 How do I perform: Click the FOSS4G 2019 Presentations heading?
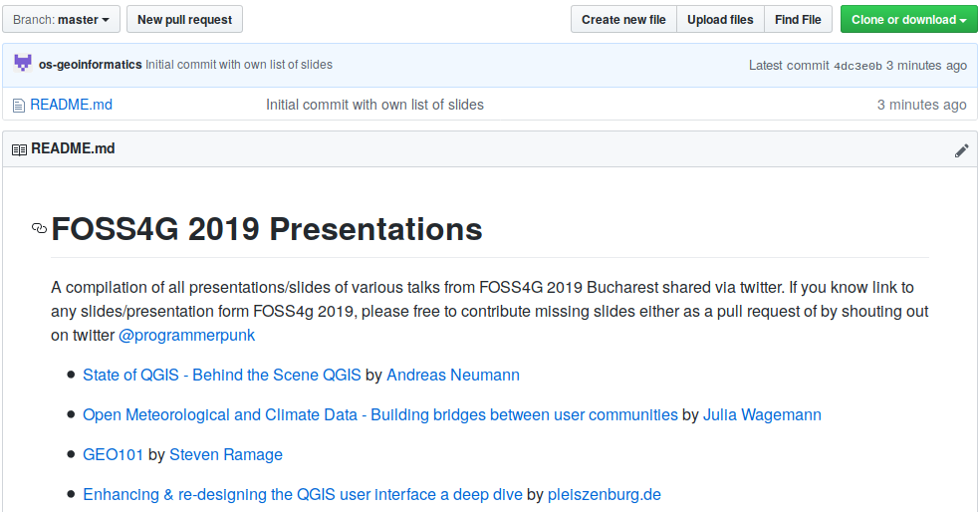coord(267,229)
